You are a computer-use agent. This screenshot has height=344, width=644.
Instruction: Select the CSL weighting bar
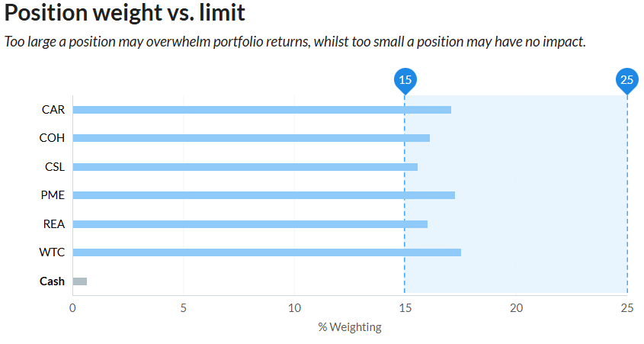(x=245, y=166)
